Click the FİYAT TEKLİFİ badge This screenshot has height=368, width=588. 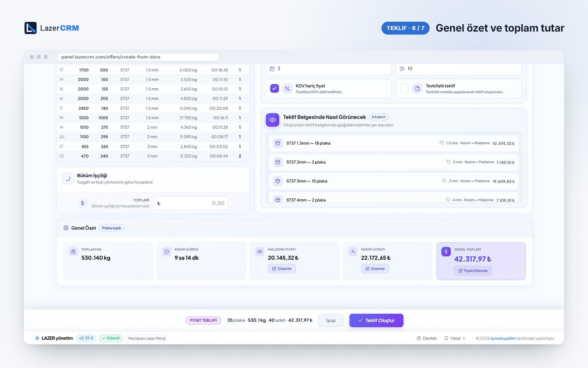pos(203,321)
